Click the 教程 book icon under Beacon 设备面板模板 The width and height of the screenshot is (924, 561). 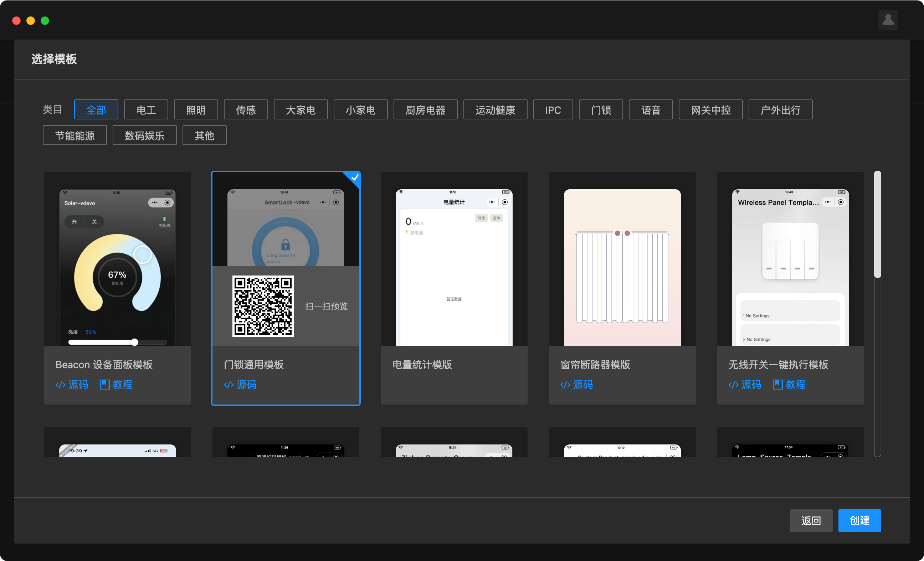(x=104, y=384)
